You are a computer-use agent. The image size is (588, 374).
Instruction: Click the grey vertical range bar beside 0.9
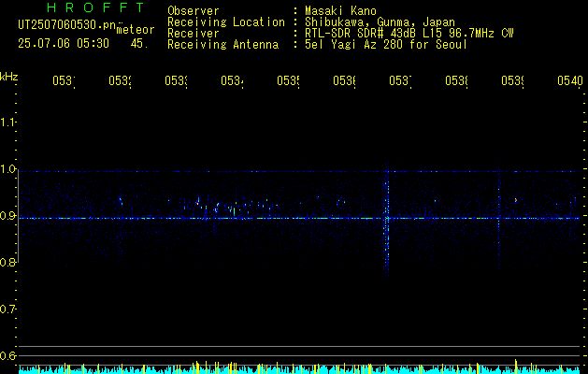click(18, 218)
